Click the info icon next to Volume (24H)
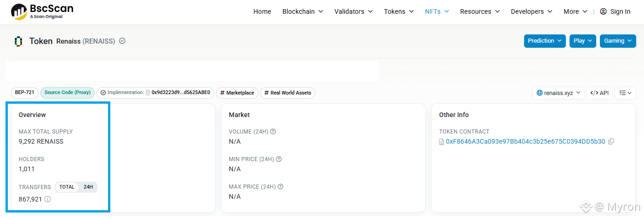Viewport: 644px width, 218px height. tap(273, 132)
